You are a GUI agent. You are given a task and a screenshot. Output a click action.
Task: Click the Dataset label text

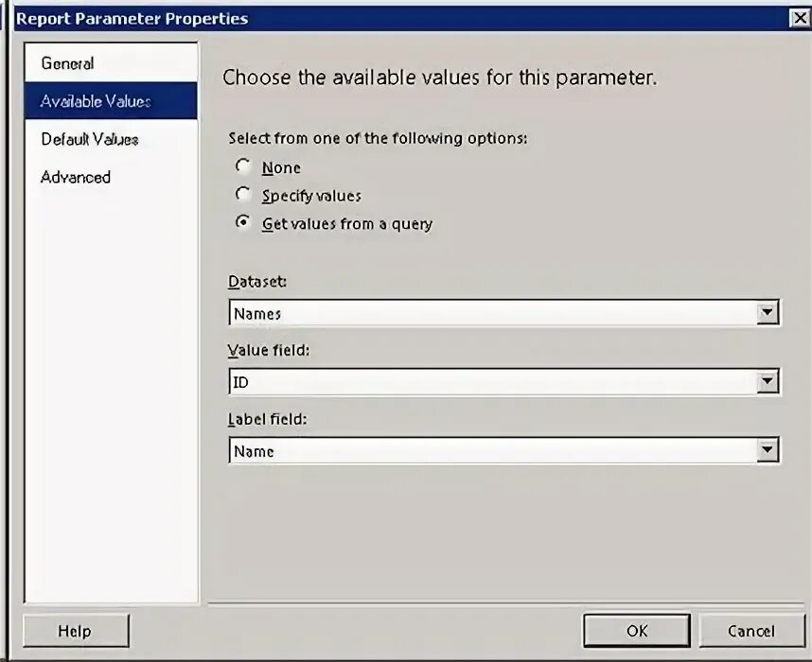(257, 282)
